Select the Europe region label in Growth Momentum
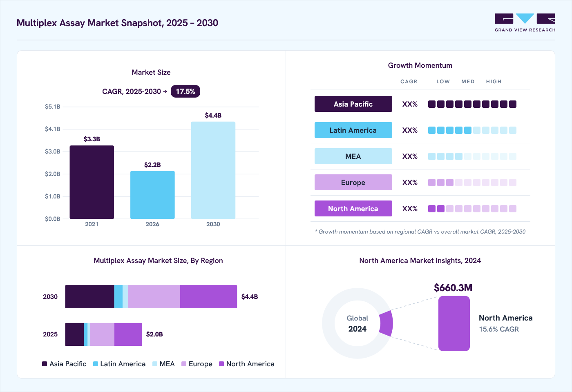Viewport: 572px width, 392px height. 353,183
